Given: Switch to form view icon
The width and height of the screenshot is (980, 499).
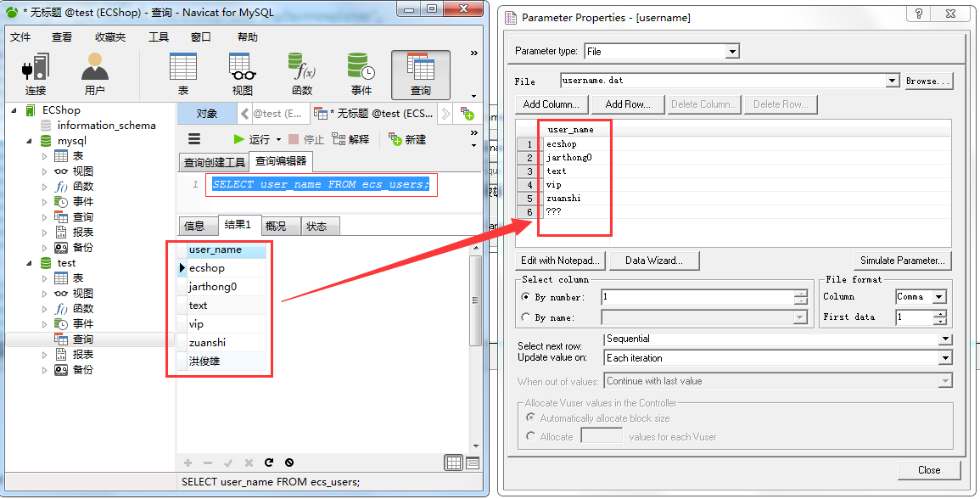Looking at the screenshot, I should pyautogui.click(x=473, y=463).
